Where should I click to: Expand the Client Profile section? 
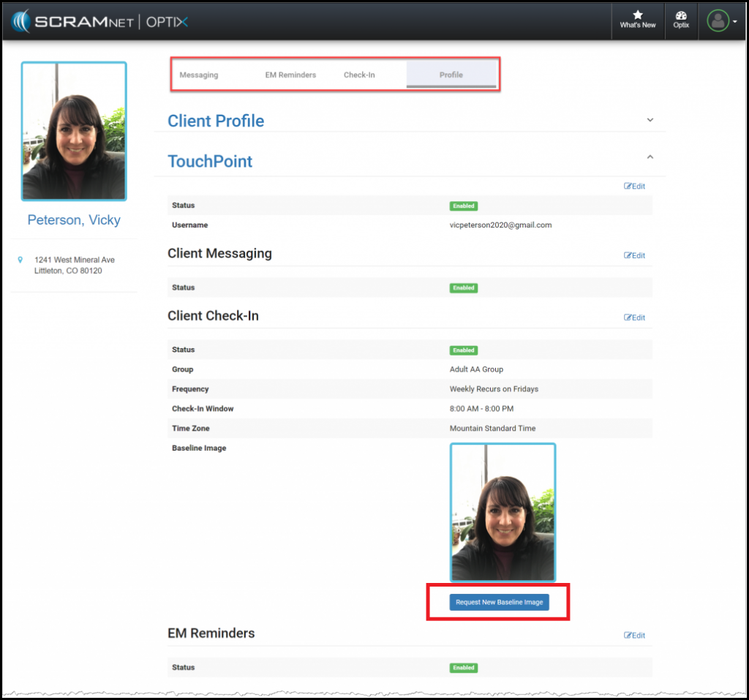click(650, 120)
